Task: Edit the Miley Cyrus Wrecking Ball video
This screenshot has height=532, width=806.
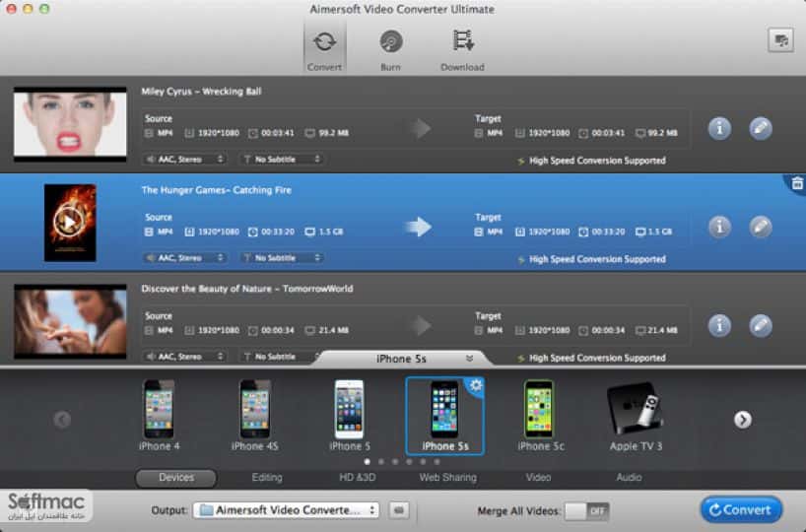Action: click(761, 128)
